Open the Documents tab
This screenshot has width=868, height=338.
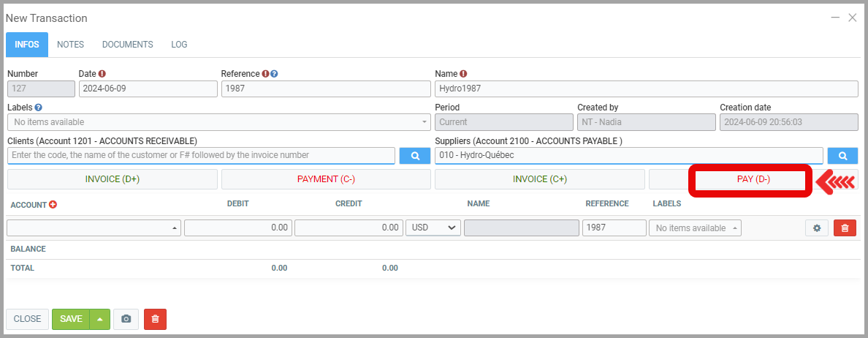point(127,45)
